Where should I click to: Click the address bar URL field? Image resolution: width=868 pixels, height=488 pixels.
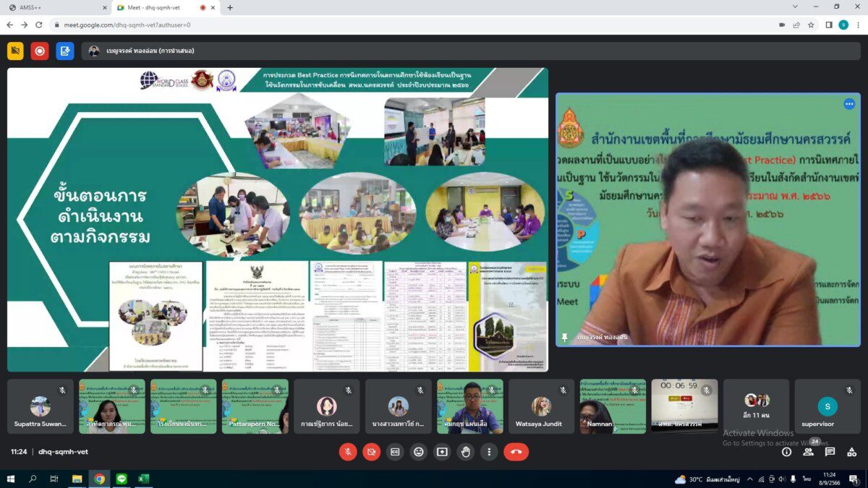pos(412,25)
